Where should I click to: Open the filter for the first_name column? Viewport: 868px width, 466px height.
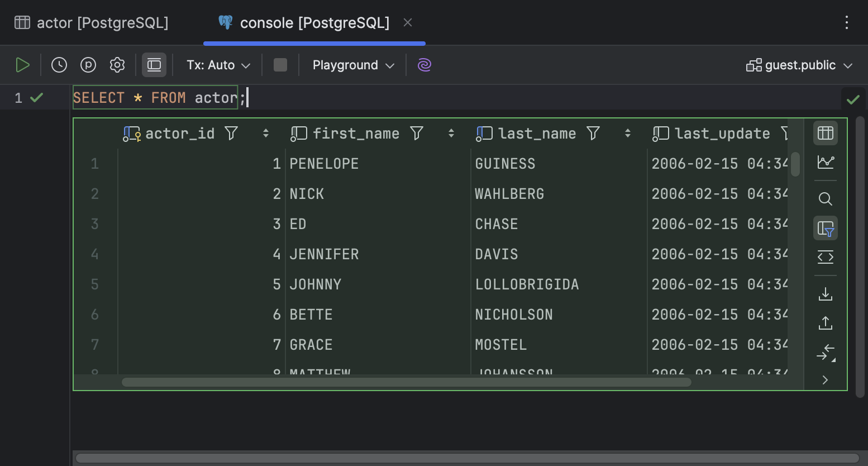(417, 134)
